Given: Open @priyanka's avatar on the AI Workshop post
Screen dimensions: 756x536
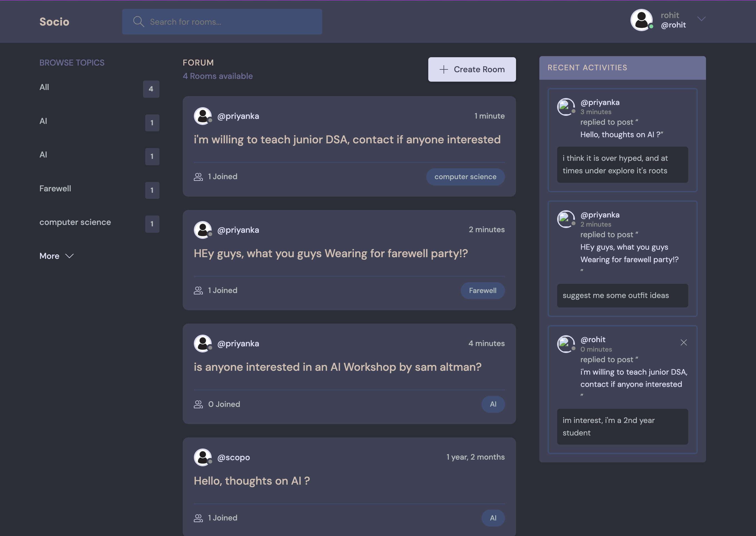Looking at the screenshot, I should 203,343.
